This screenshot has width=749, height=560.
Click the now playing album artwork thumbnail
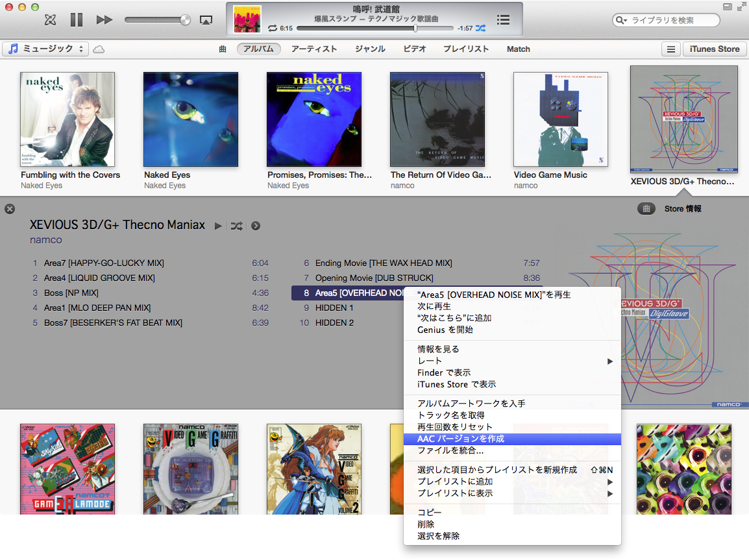coord(247,19)
